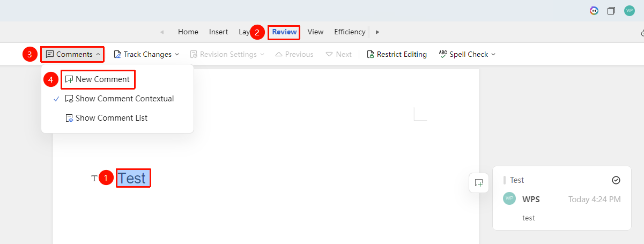This screenshot has height=244, width=644.
Task: Collapse the Comments dropdown button
Action: [x=73, y=54]
